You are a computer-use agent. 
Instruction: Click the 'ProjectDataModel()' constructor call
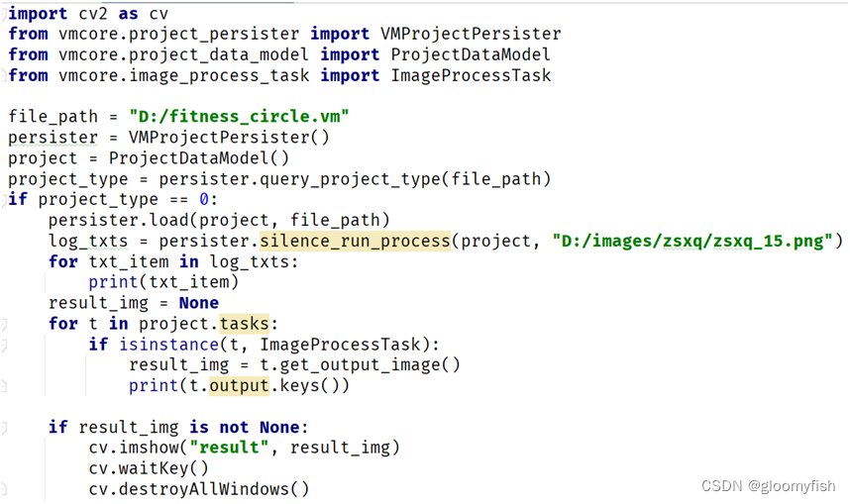click(199, 158)
